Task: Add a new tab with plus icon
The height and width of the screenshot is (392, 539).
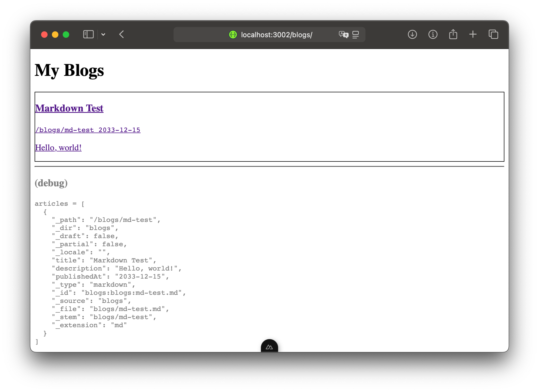Action: (473, 35)
